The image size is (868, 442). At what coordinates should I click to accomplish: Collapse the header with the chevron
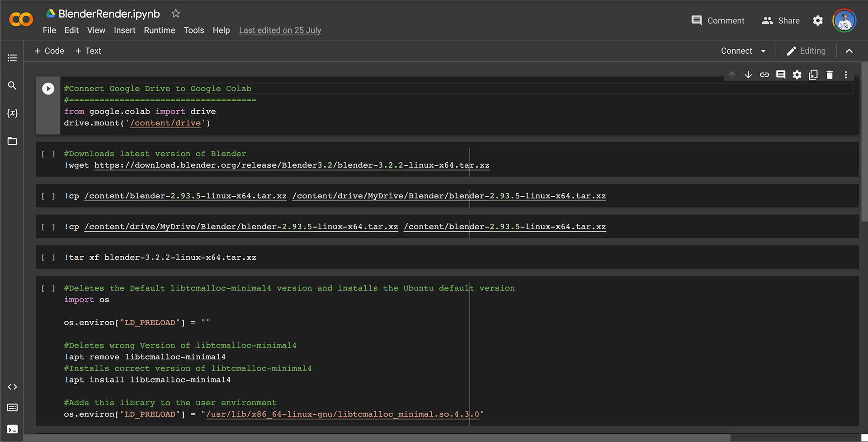click(849, 51)
